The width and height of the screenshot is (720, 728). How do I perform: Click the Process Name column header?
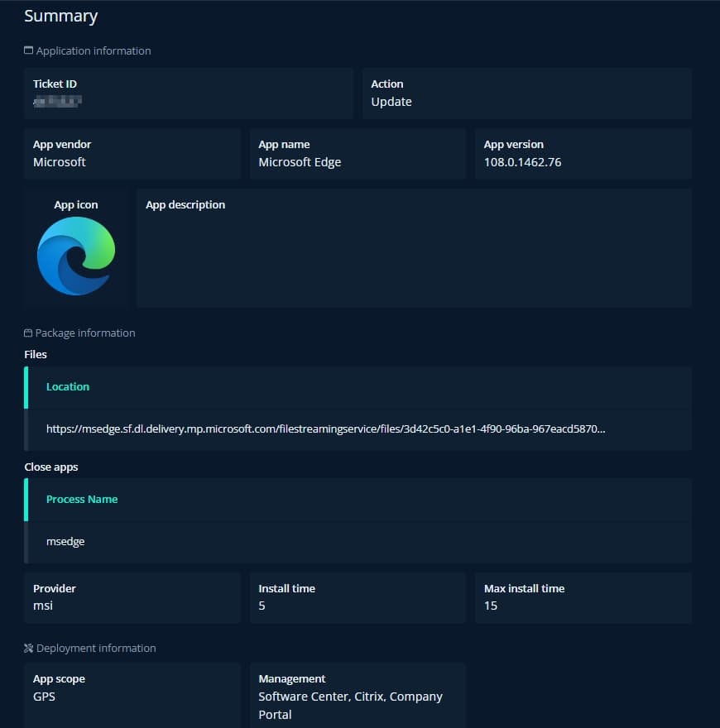(x=82, y=500)
